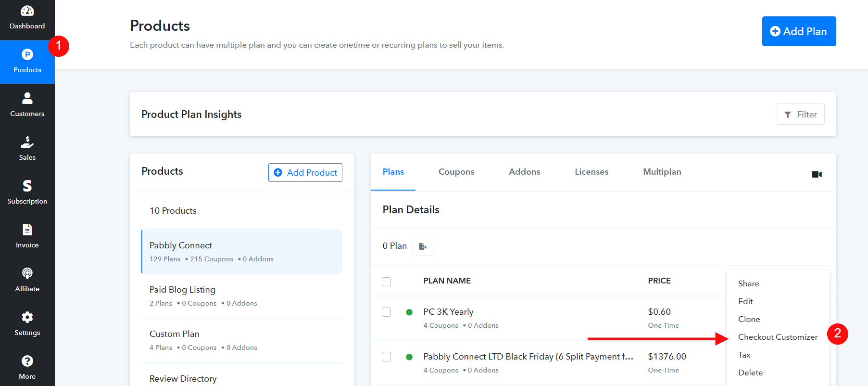Click the PLAN NAME column header
The height and width of the screenshot is (386, 868).
tap(447, 281)
